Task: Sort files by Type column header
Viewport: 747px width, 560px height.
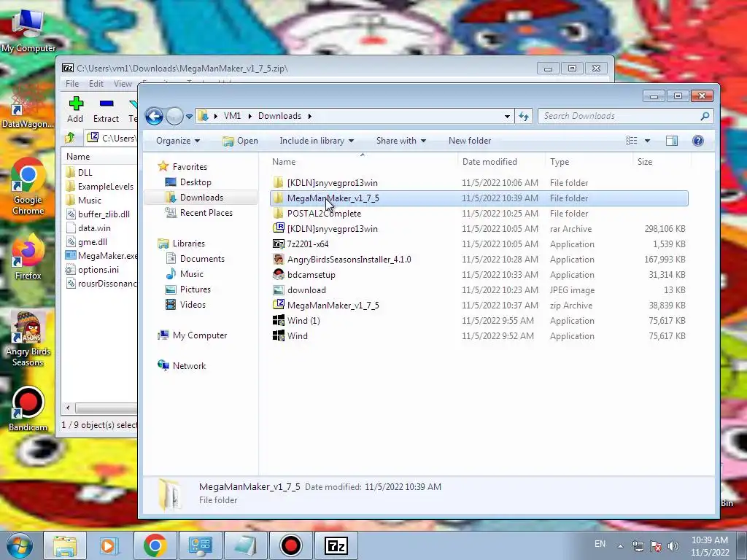Action: (x=589, y=162)
